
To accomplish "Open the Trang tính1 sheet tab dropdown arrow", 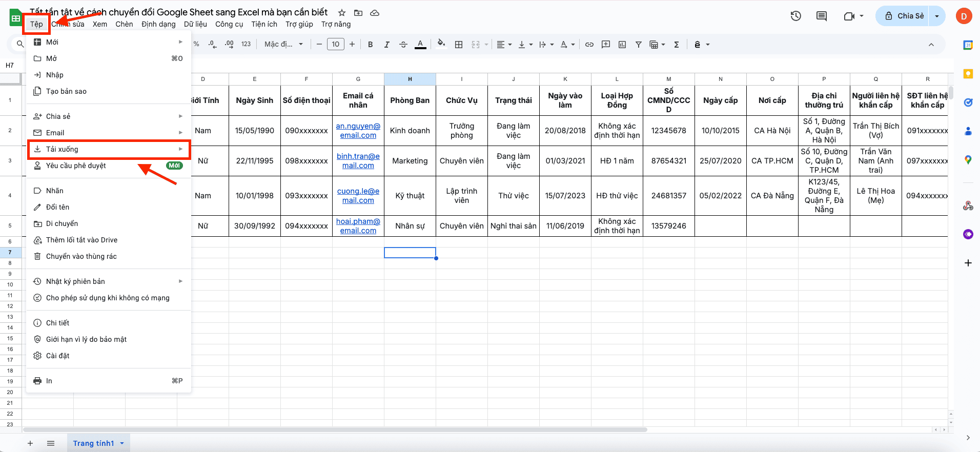I will coord(122,443).
